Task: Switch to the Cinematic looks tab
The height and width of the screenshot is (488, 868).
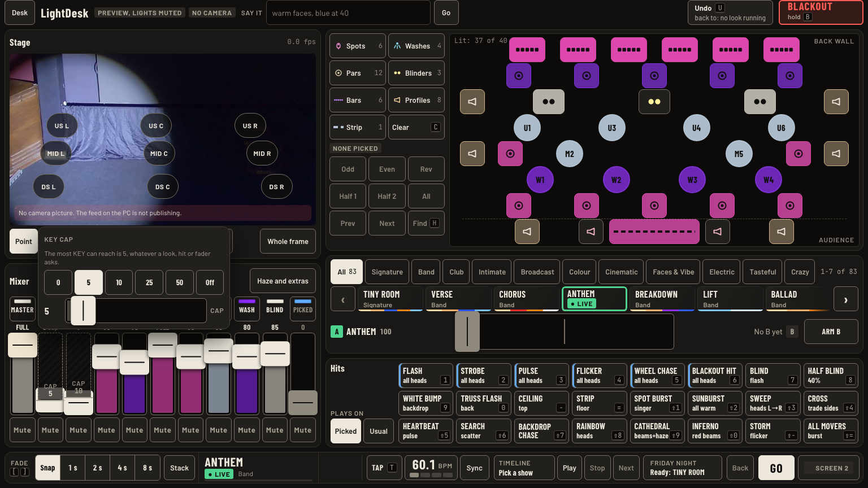Action: pyautogui.click(x=621, y=272)
